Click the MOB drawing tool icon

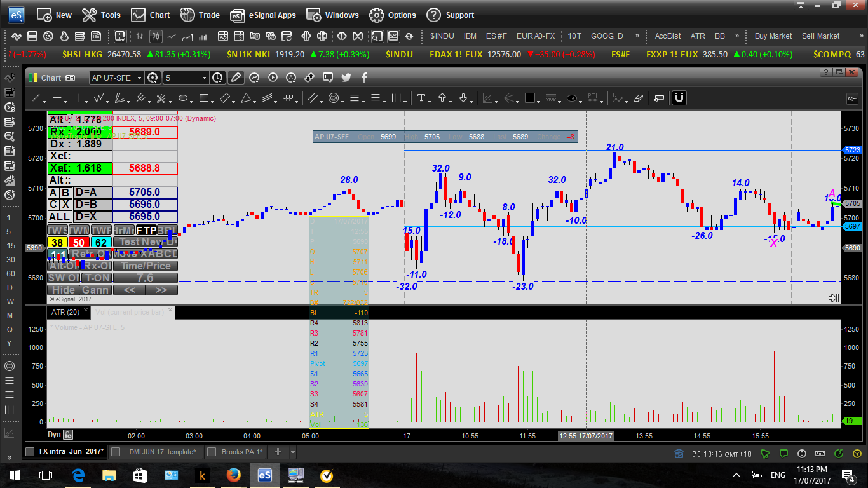click(550, 98)
